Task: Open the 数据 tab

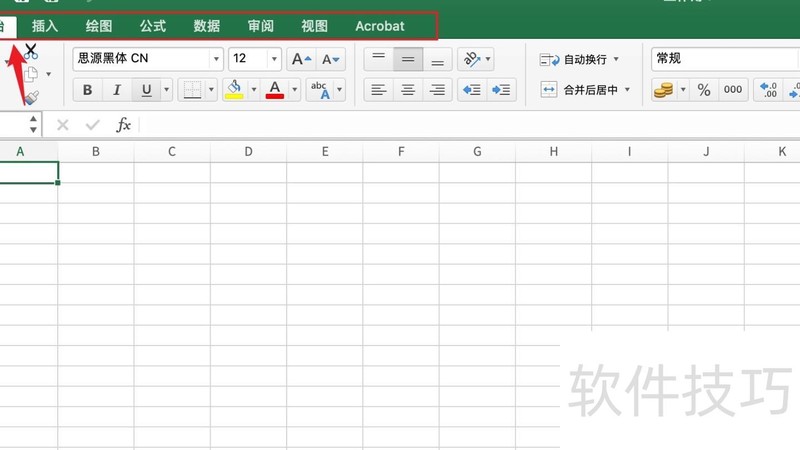Action: point(207,26)
